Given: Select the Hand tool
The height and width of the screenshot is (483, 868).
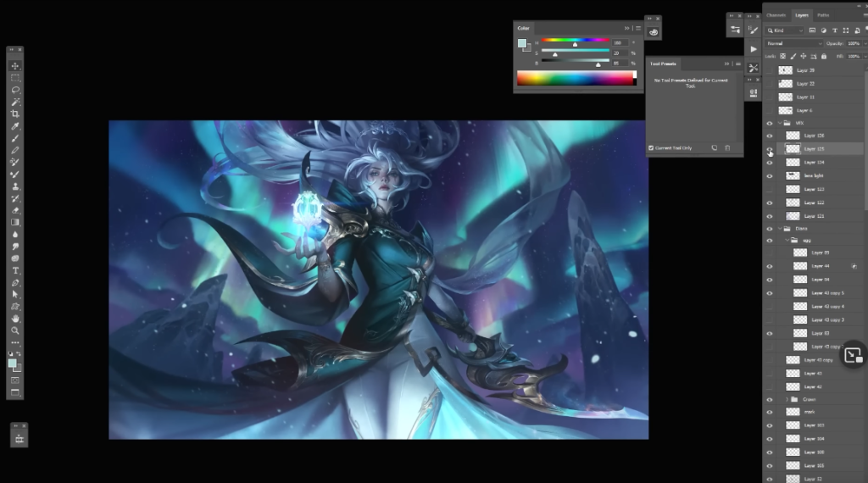Looking at the screenshot, I should [15, 319].
